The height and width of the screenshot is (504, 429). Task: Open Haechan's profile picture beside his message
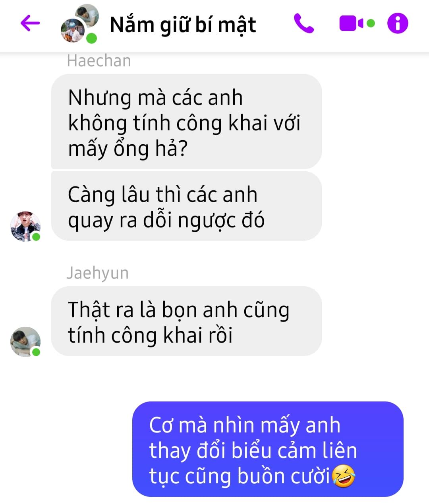pos(25,227)
